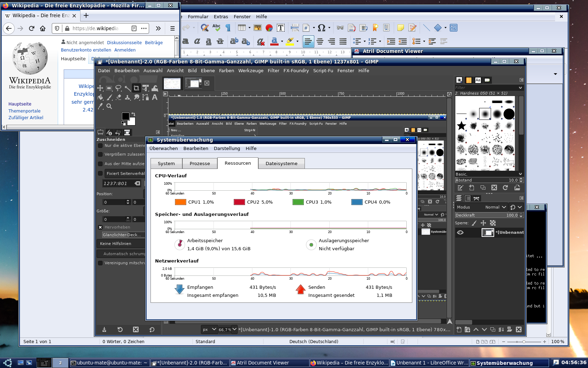588x368 pixels.
Task: Insert image in LibreOffice Writer toolbar
Action: 258,28
